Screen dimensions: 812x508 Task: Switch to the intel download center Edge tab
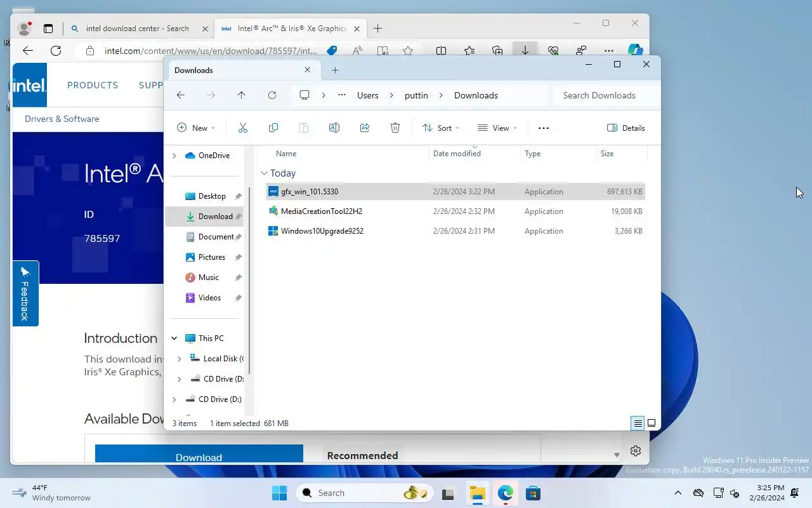point(138,29)
